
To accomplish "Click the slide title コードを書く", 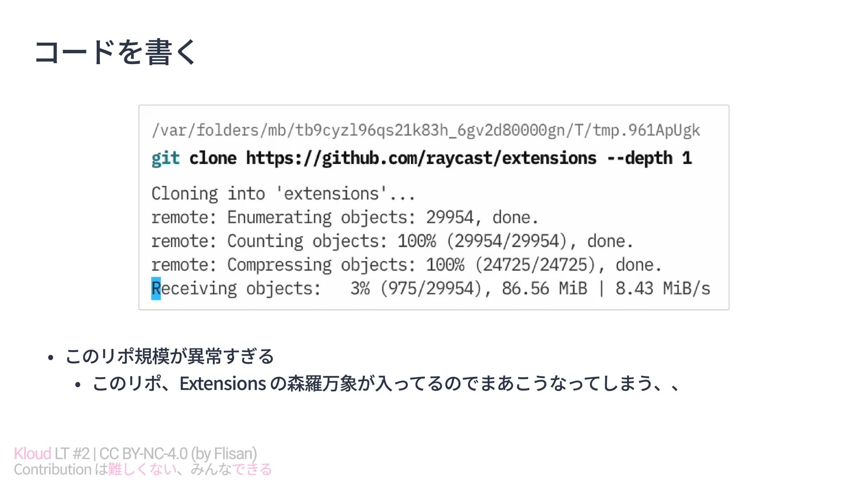I will point(115,52).
